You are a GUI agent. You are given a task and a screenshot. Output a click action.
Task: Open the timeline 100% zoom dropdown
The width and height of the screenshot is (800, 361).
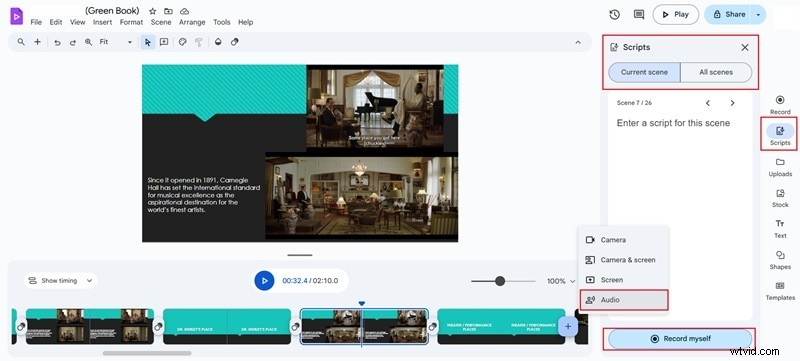click(561, 281)
